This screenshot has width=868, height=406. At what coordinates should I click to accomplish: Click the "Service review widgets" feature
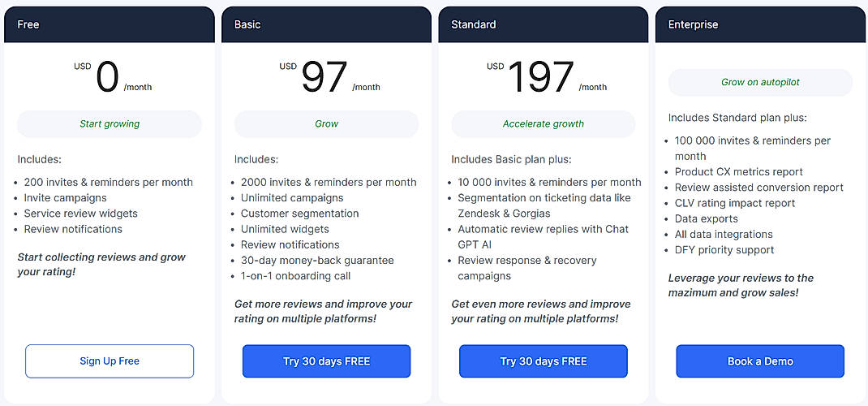[x=81, y=214]
